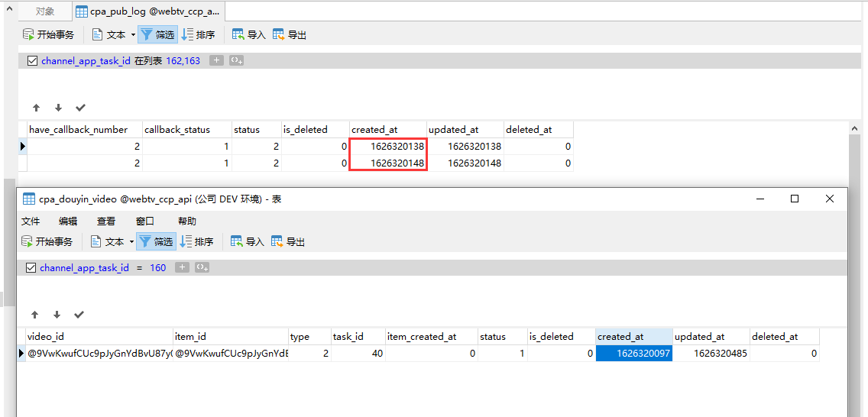
Task: Click 开始事务 in cpa_douyin_video toolbar
Action: click(x=47, y=241)
